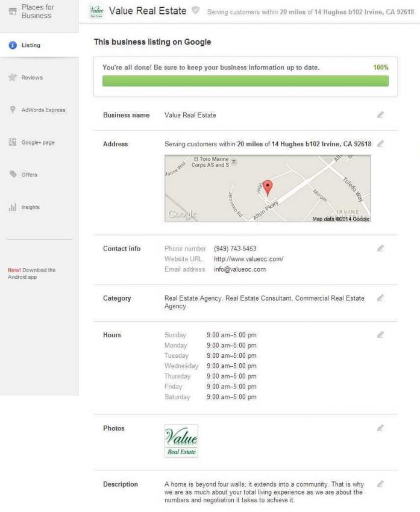
Task: Click Wednesday hours row
Action: click(x=210, y=366)
